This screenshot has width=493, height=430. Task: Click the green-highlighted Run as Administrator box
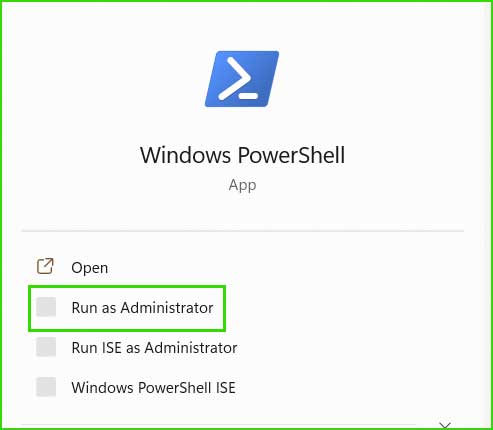127,308
